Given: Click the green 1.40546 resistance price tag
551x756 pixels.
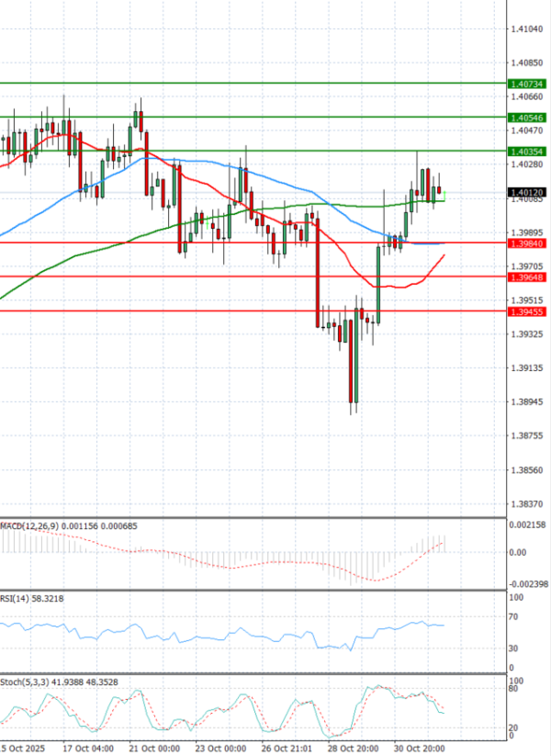Looking at the screenshot, I should tap(527, 118).
